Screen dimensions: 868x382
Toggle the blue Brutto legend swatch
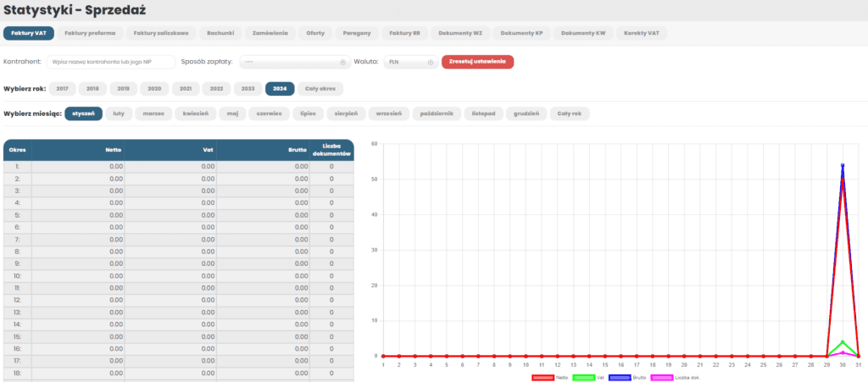pyautogui.click(x=620, y=377)
